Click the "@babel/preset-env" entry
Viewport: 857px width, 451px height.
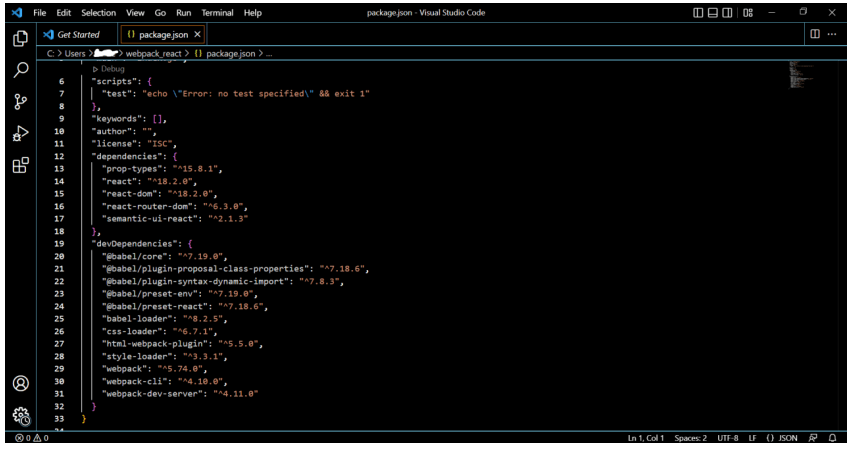pos(179,294)
